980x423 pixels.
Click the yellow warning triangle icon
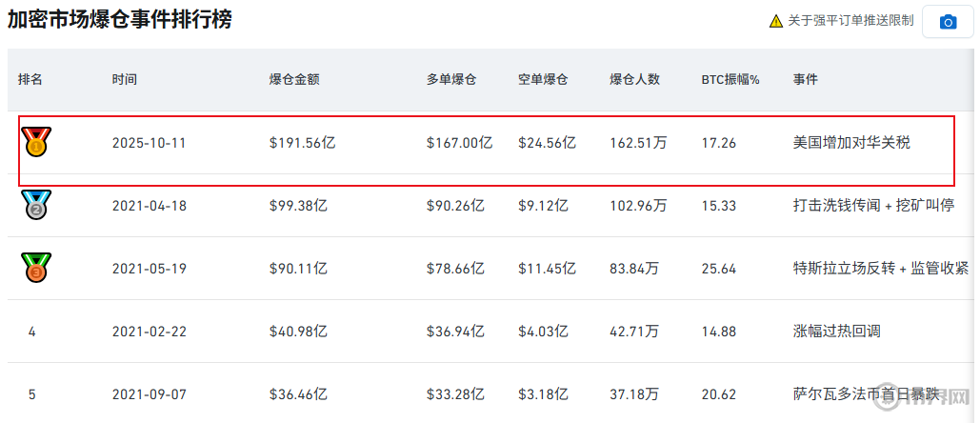point(776,21)
